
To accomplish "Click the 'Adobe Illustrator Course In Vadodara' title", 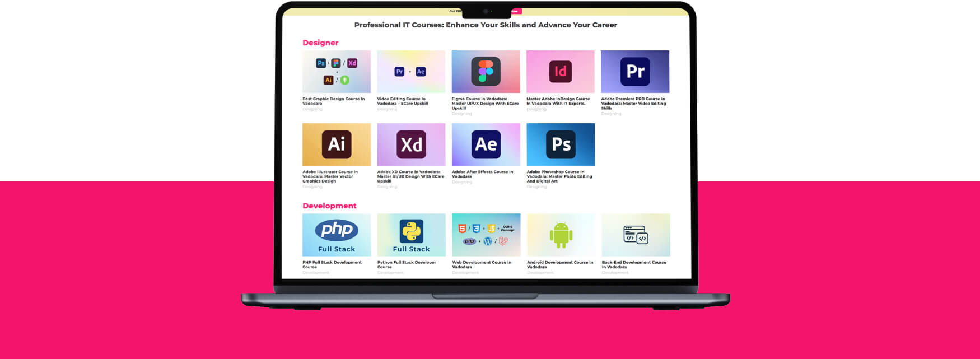I will point(330,176).
